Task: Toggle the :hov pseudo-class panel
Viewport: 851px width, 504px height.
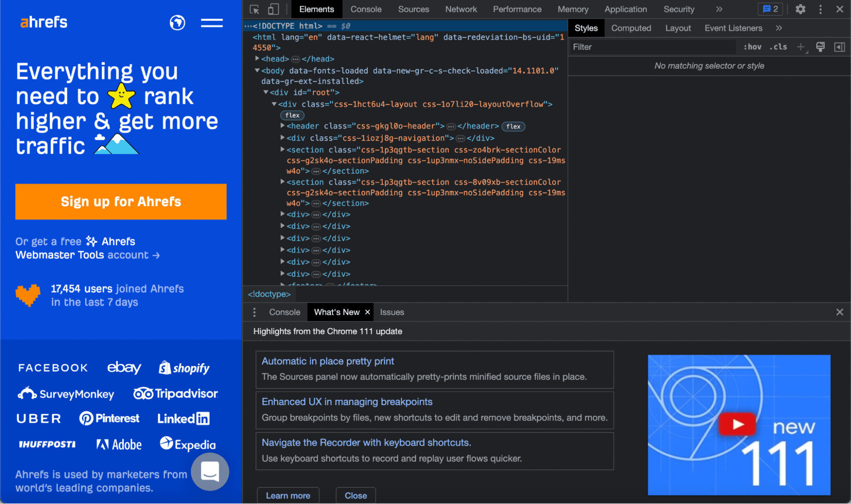Action: click(753, 47)
